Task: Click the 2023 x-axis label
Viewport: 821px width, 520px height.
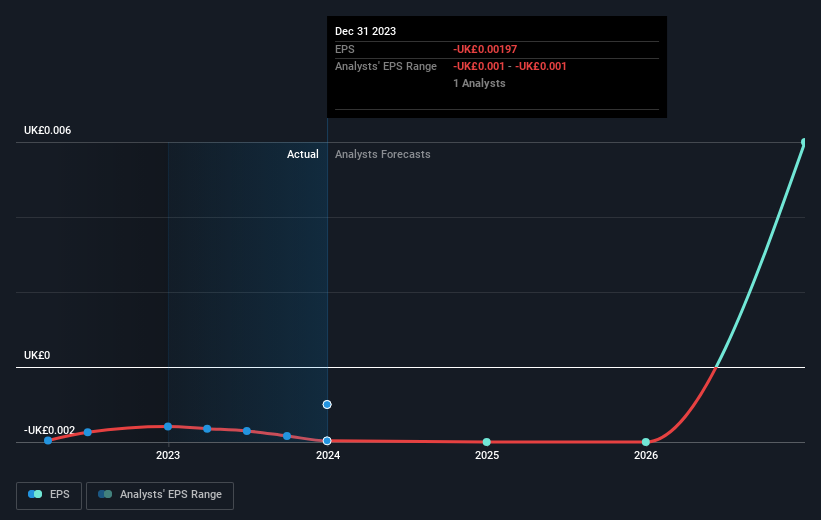Action: point(168,455)
